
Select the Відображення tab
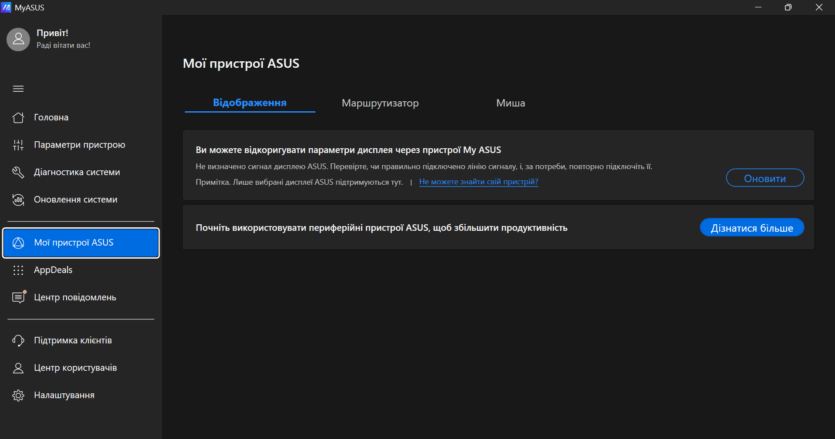249,103
